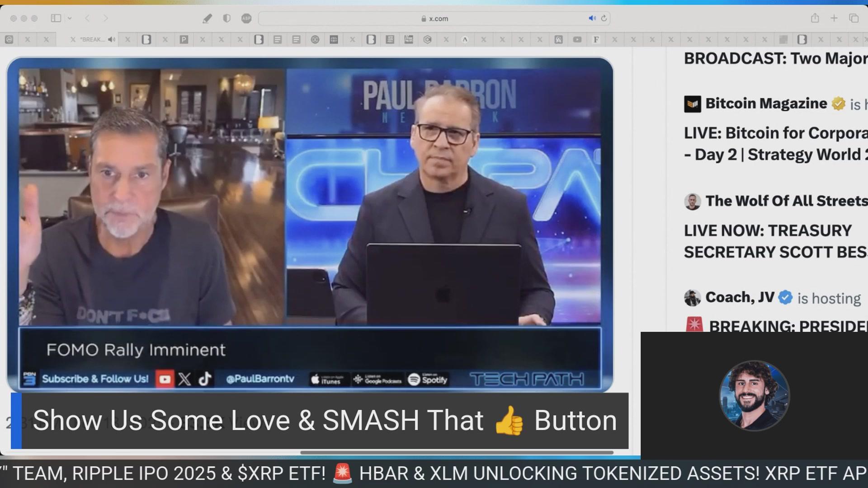Reload the current page
Screen dimensions: 868x488
click(x=604, y=18)
